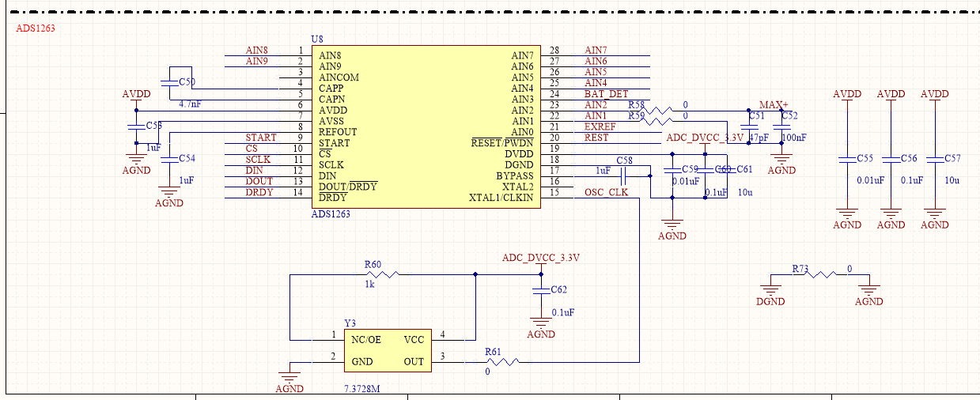Select capacitor designator C58
This screenshot has height=400, width=980.
(625, 161)
